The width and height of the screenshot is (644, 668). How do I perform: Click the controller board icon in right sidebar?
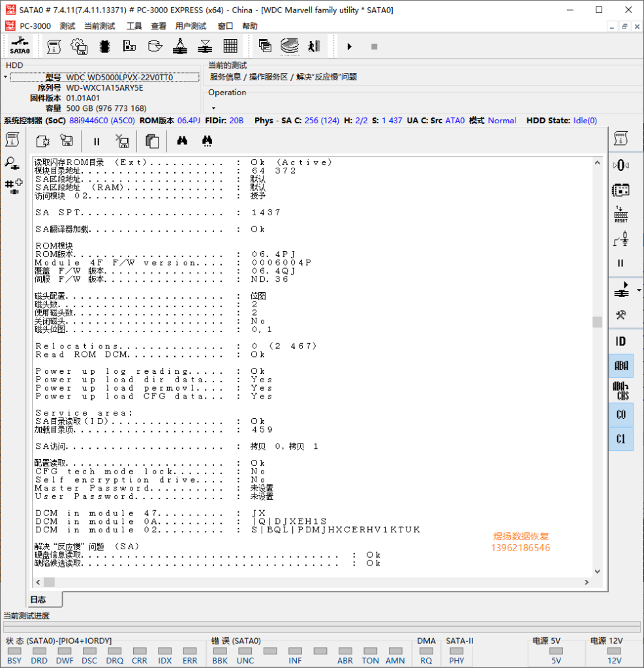point(621,190)
